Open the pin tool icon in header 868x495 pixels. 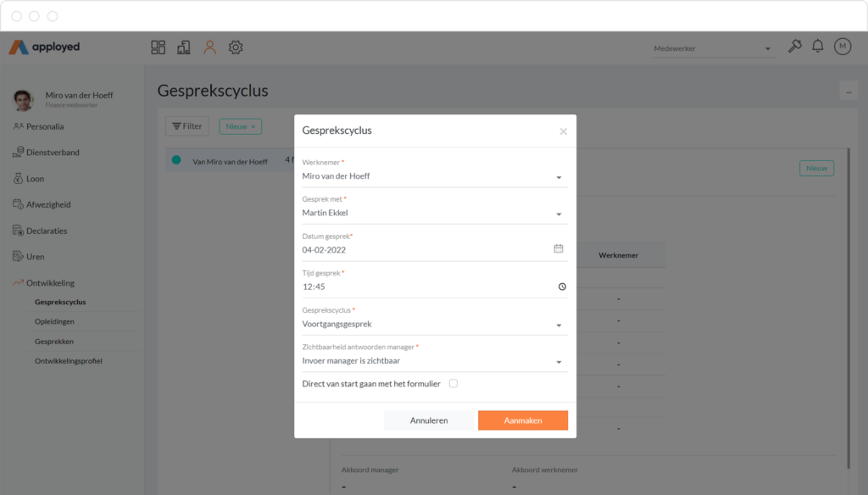[x=795, y=47]
